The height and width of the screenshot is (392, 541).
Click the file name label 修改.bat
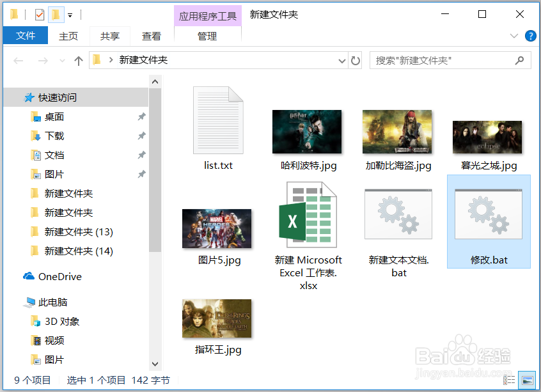[x=489, y=260]
